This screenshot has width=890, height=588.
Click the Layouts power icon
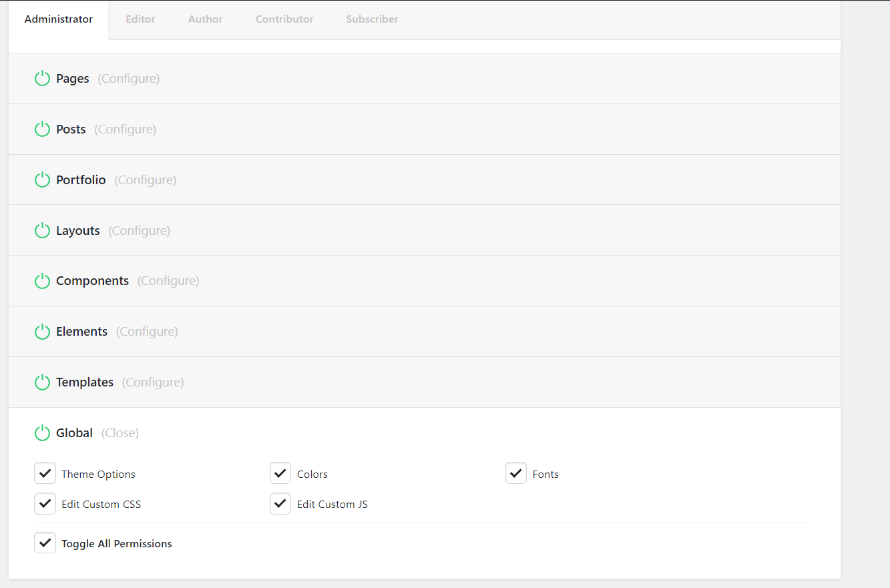42,231
